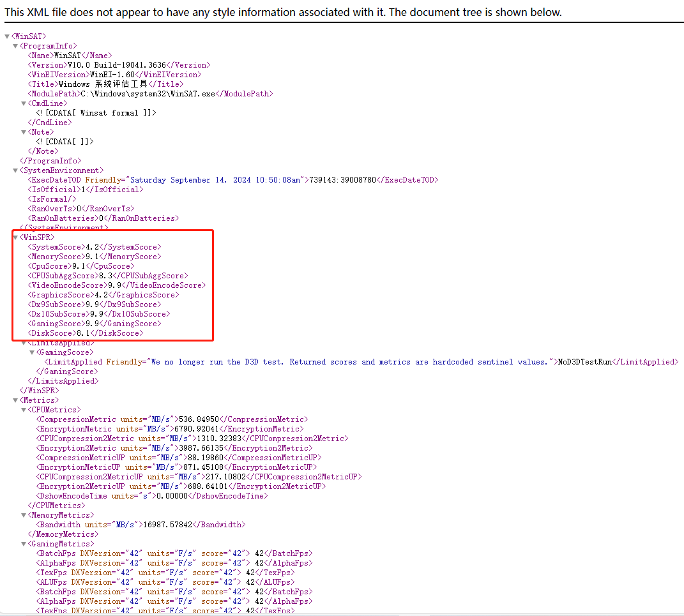
Task: Click the NoD3DTestRun limit text
Action: point(585,362)
